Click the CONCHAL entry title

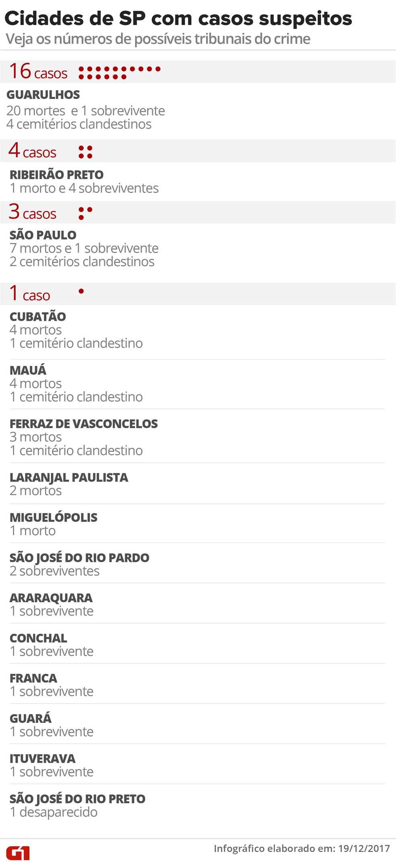click(38, 638)
